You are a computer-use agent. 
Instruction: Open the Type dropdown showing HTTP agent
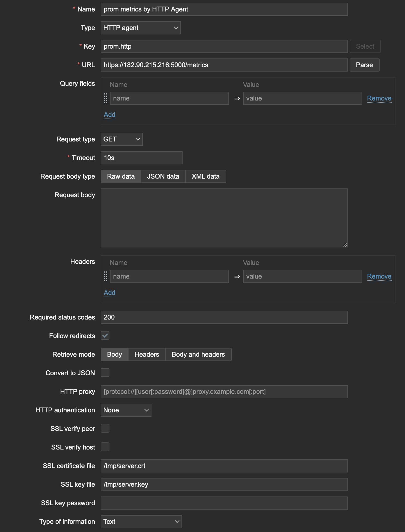(x=141, y=28)
